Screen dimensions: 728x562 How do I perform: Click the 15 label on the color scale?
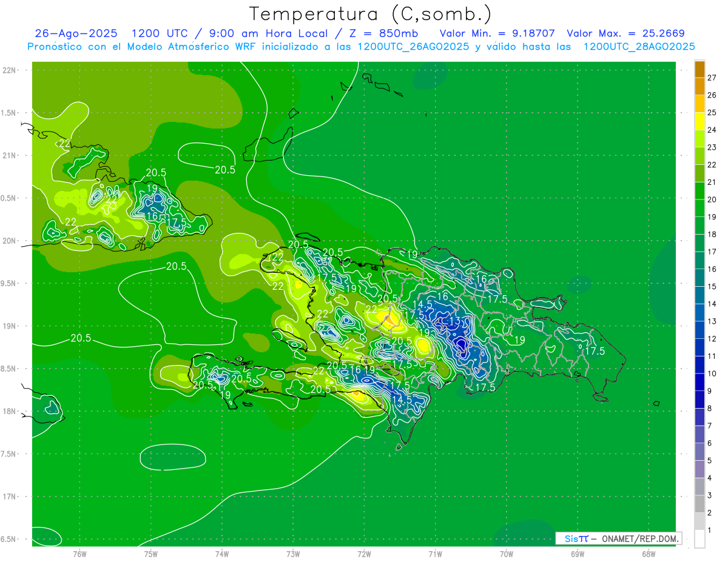pos(712,286)
